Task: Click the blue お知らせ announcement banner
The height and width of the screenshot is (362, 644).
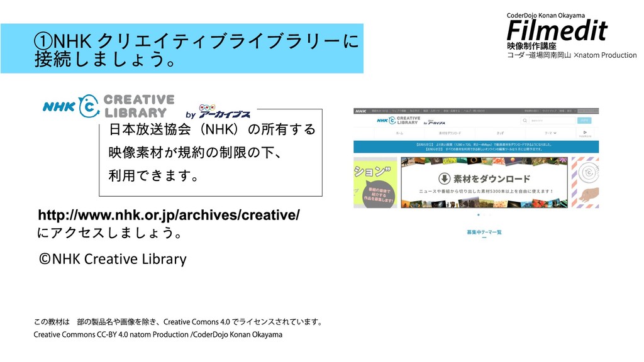Action: point(476,147)
